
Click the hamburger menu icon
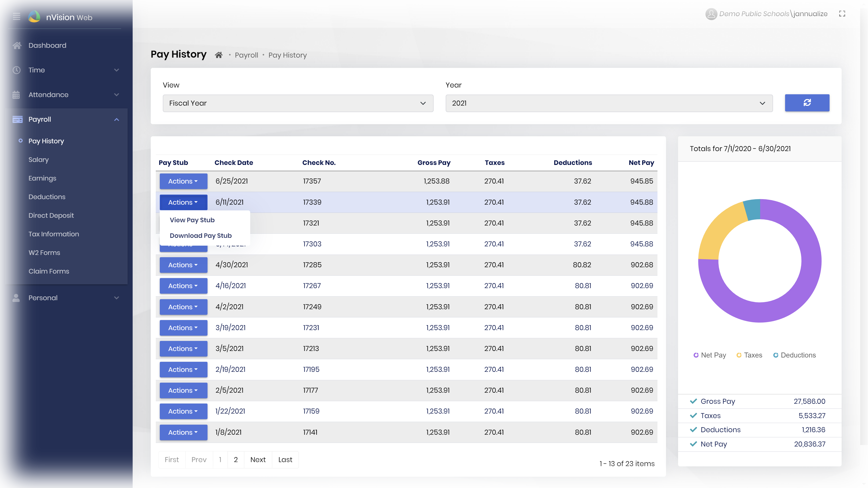[x=17, y=16]
